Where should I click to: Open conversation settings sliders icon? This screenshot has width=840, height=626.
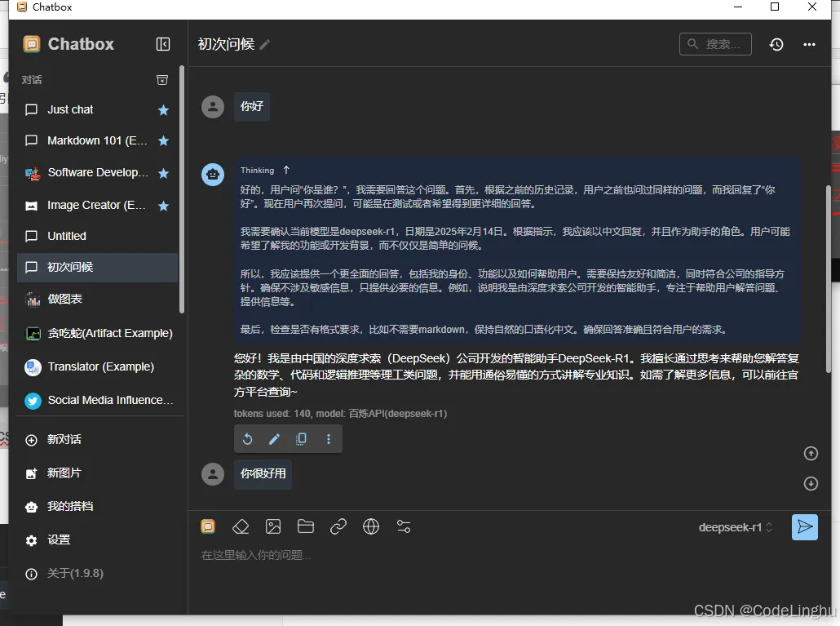404,527
